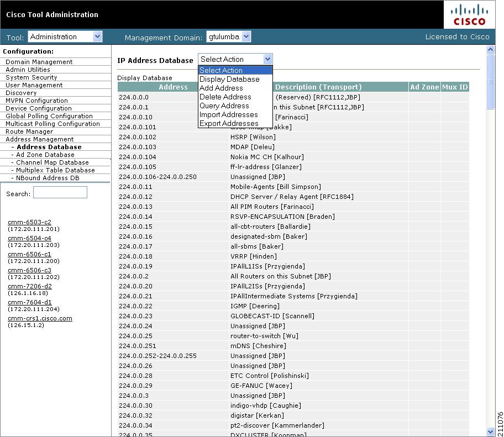Click description All PIM Routers [Farinacci]

tap(272, 207)
